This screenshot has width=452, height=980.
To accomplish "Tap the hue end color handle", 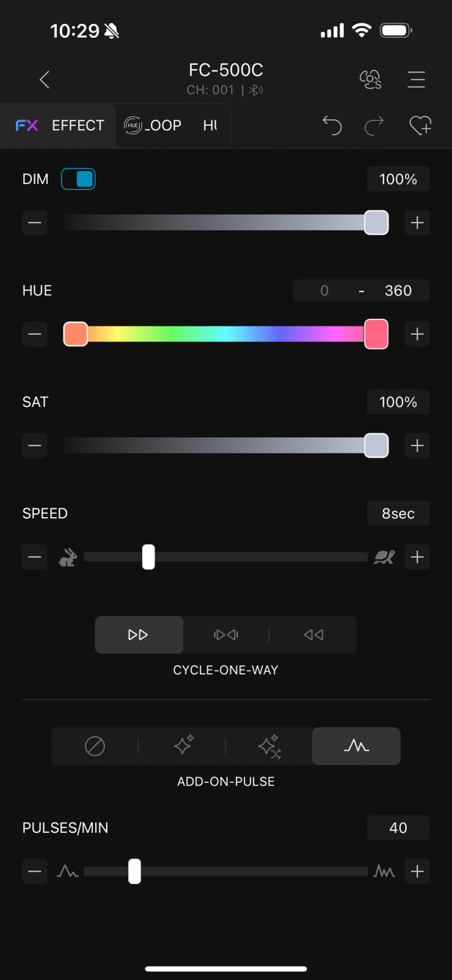I will pyautogui.click(x=376, y=334).
